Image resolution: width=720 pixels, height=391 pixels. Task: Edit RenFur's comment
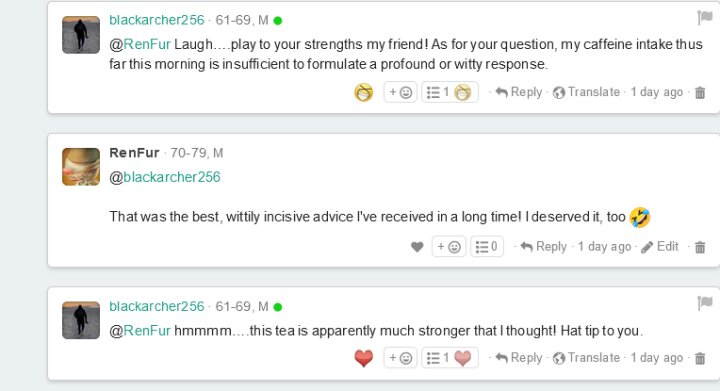click(660, 246)
